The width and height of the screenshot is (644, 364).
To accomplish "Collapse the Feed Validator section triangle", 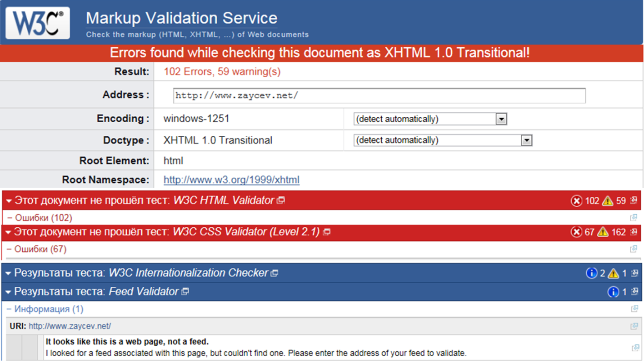I will point(8,292).
